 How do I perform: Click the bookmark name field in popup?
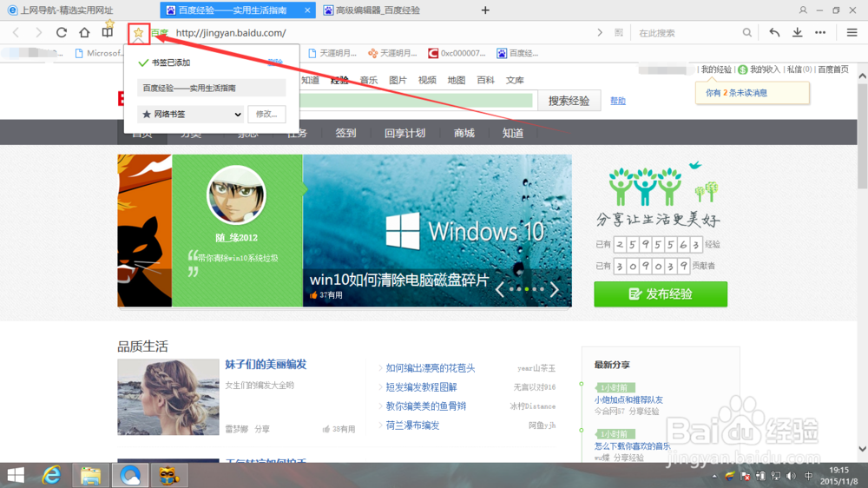212,88
